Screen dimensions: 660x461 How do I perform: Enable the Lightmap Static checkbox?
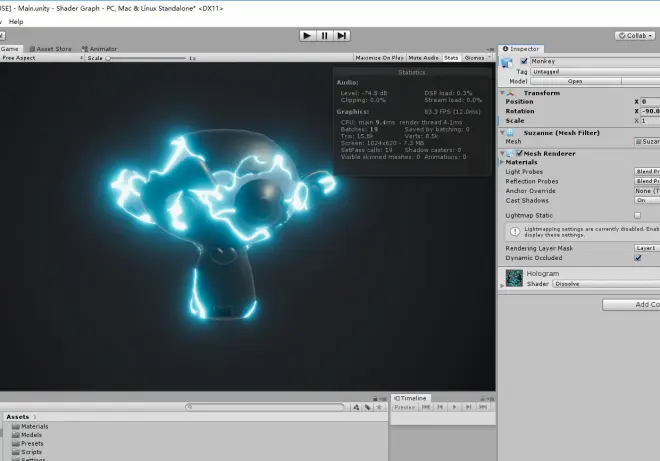(x=638, y=216)
